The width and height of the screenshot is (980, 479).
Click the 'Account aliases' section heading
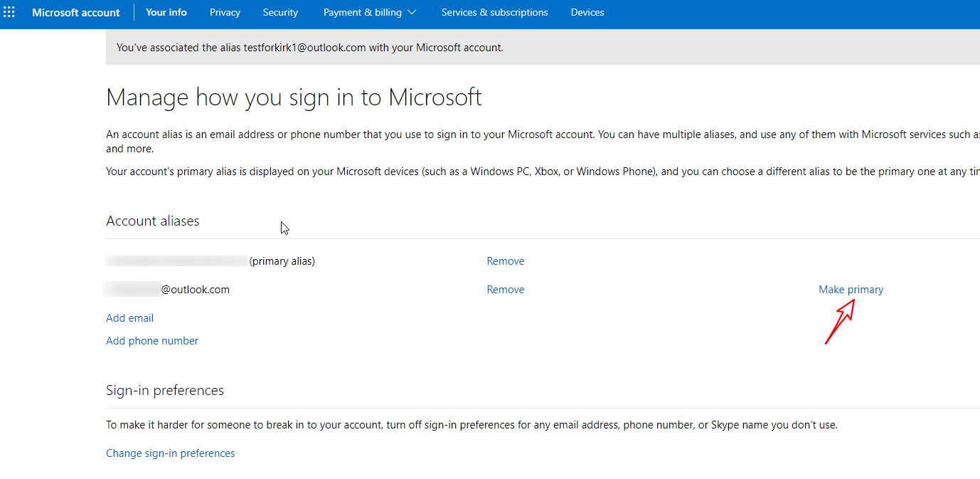tap(153, 221)
